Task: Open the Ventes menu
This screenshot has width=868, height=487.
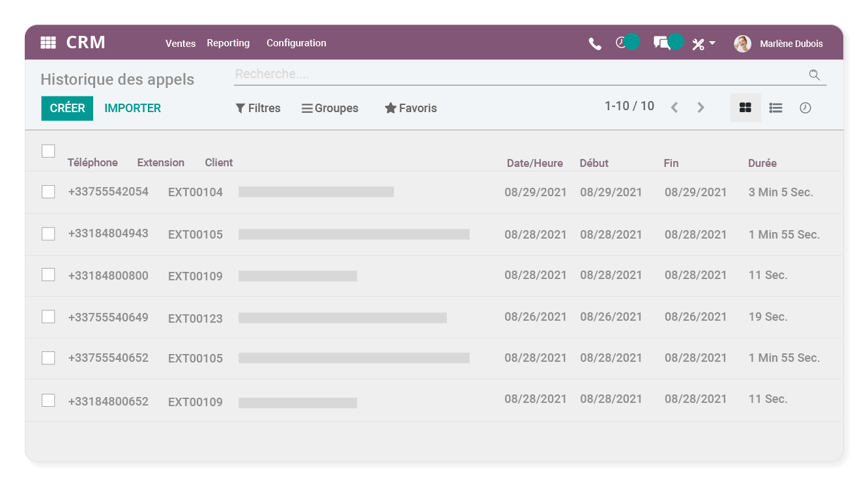Action: (x=181, y=43)
